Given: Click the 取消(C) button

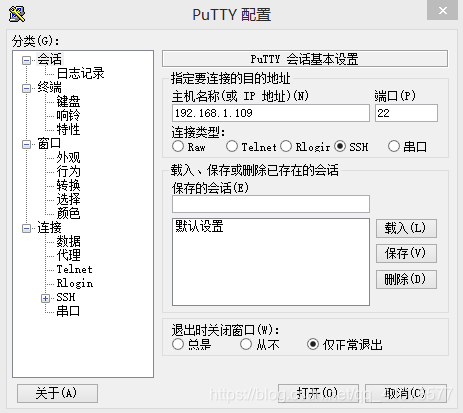Looking at the screenshot, I should click(406, 393).
